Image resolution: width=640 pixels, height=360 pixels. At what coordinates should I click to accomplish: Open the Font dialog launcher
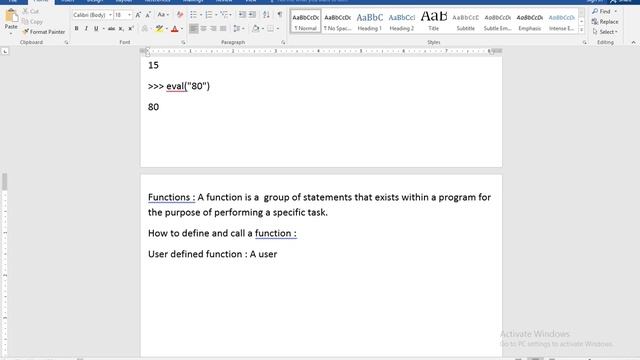point(183,42)
